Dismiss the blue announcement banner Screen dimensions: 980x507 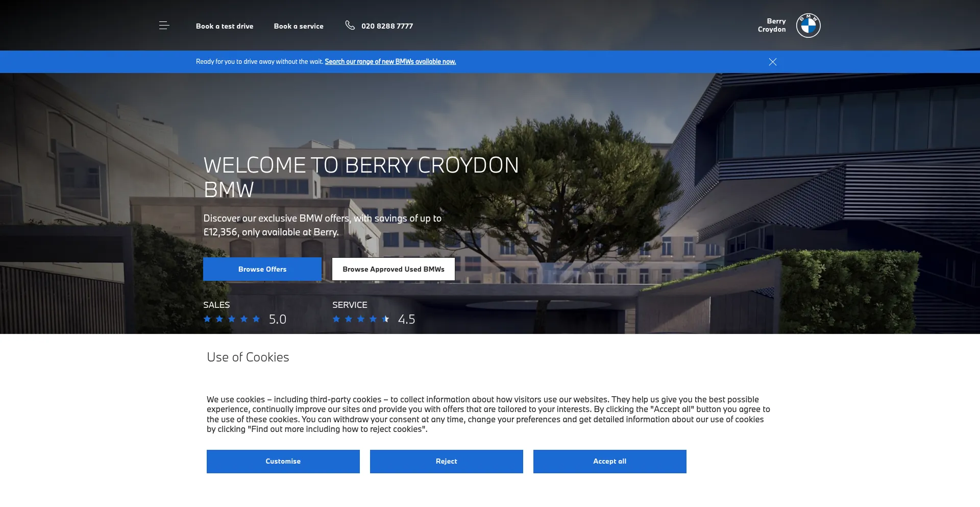772,62
